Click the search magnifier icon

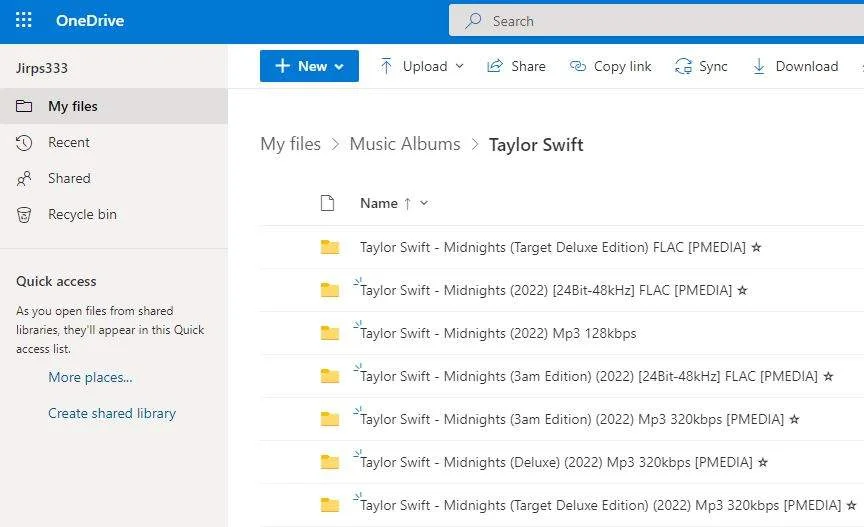coord(473,21)
